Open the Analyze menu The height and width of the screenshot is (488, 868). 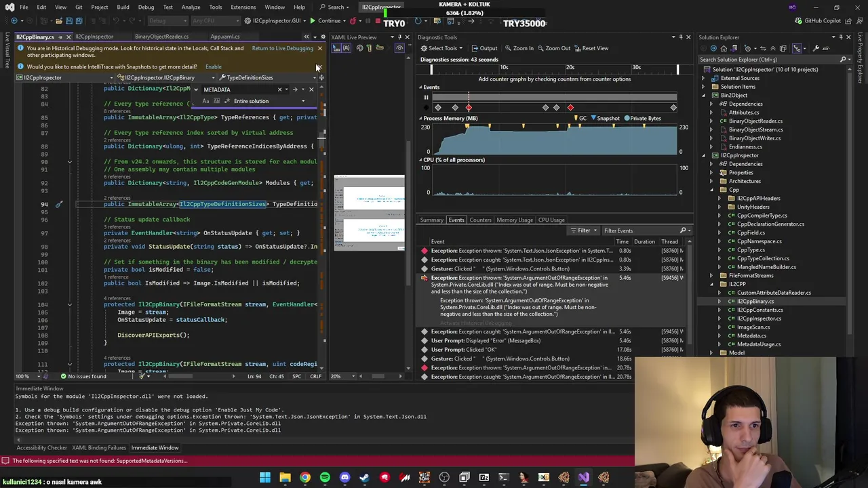click(191, 7)
